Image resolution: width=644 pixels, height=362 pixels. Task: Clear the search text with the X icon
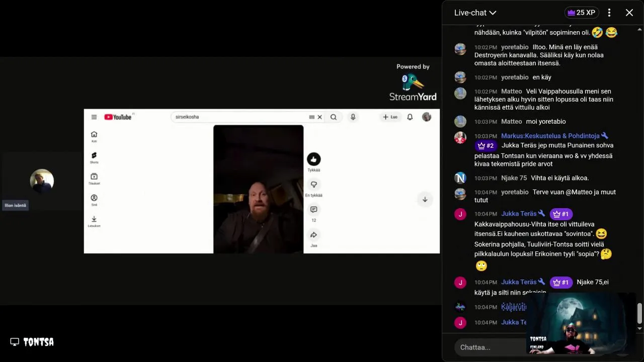(319, 117)
